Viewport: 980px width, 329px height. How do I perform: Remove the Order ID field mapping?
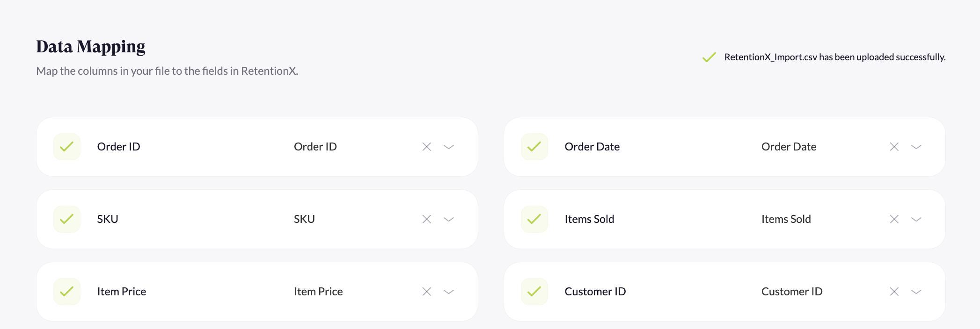pyautogui.click(x=426, y=146)
